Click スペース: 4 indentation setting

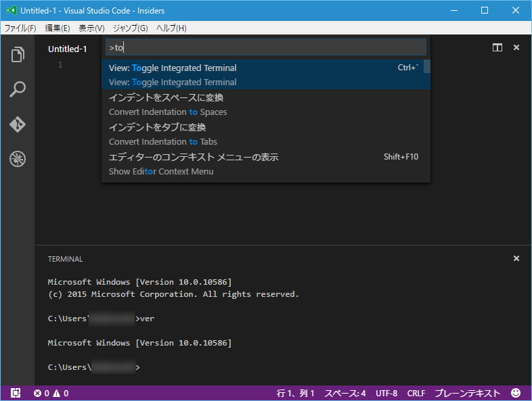pos(345,393)
